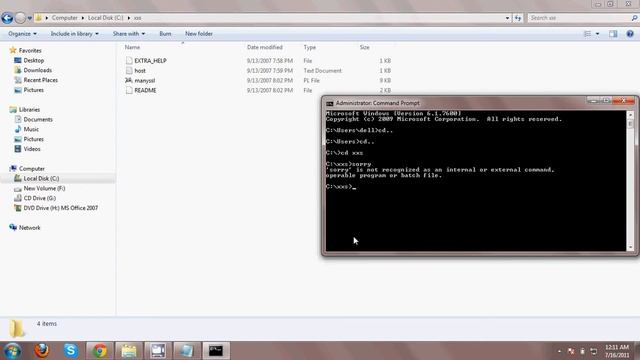Open Recent Places under Favorites

pyautogui.click(x=40, y=80)
